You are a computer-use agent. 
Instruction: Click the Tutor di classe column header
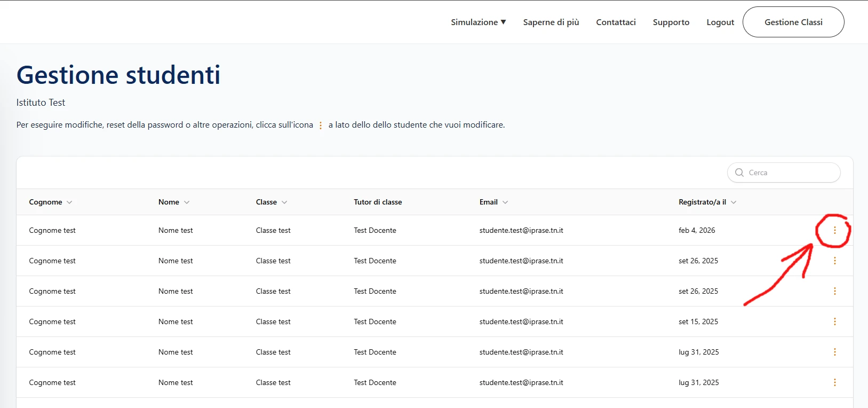pyautogui.click(x=378, y=202)
